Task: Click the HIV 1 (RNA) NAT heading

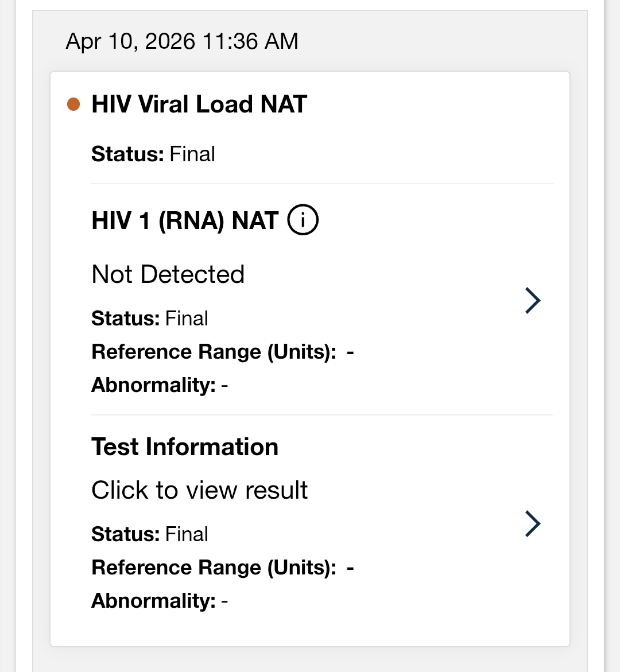Action: click(x=185, y=221)
